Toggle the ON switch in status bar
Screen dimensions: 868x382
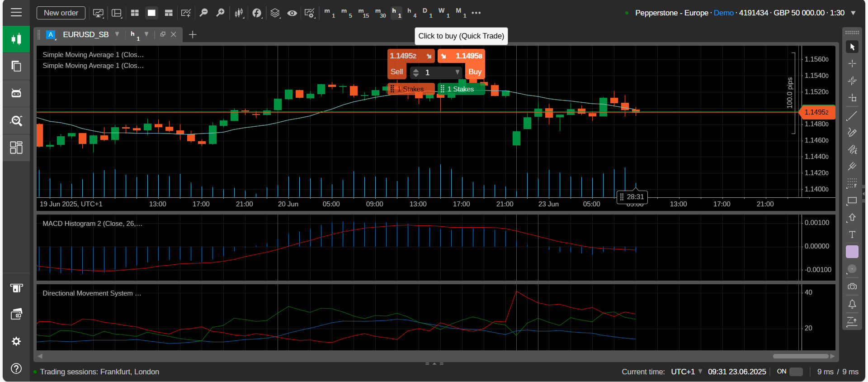click(x=796, y=372)
